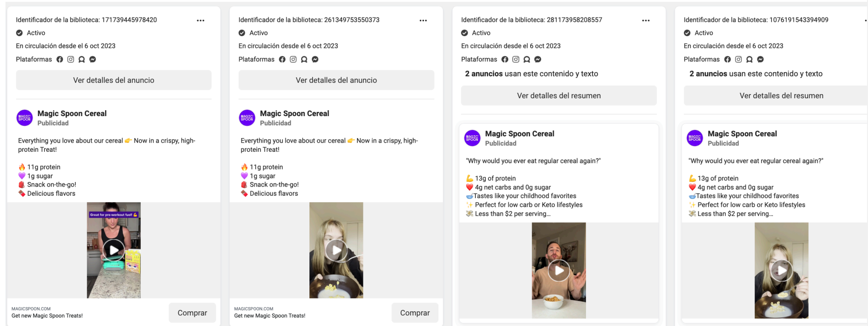
Task: Click library ID text 1076191543394909
Action: (x=756, y=20)
